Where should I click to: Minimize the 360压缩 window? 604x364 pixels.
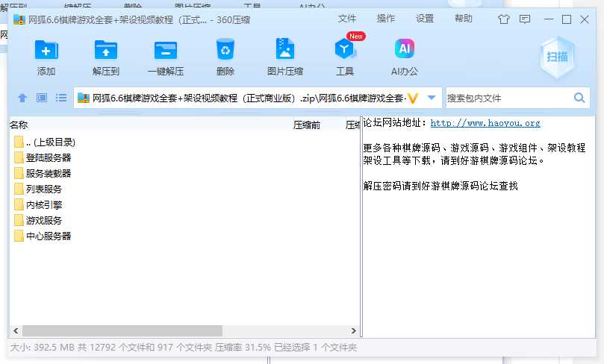[549, 19]
